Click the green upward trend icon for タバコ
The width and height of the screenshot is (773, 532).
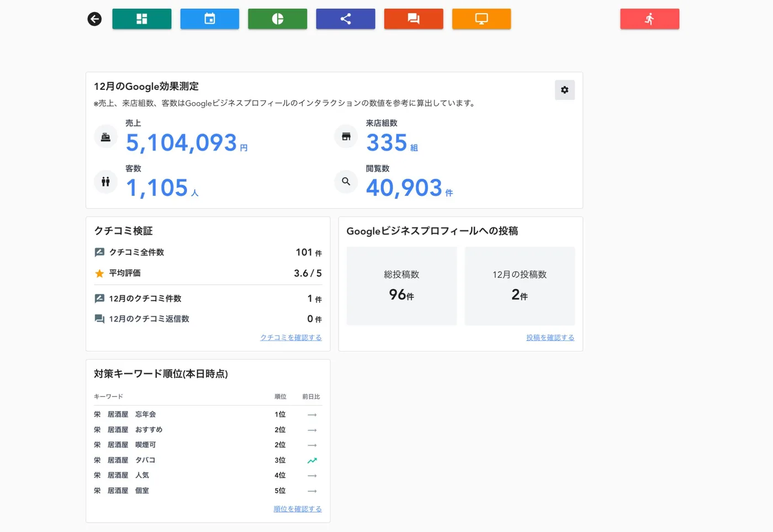coord(312,460)
